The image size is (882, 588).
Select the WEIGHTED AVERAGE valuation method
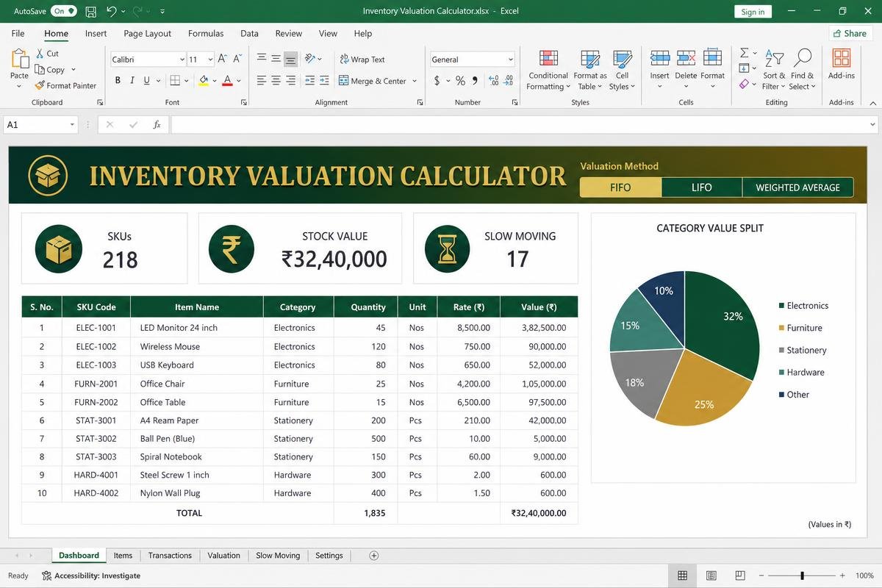[798, 187]
